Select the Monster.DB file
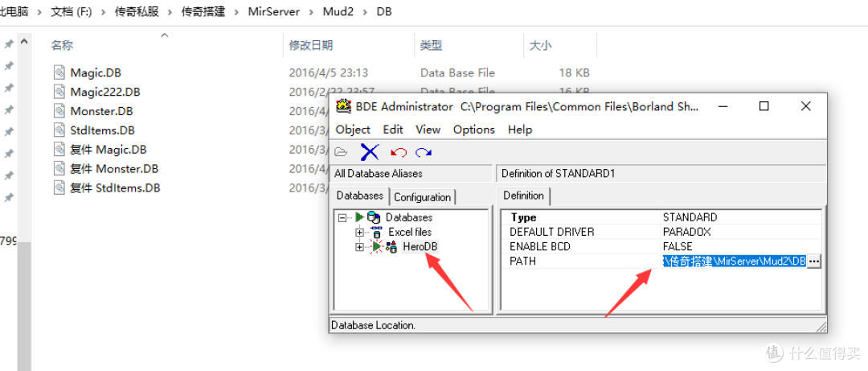The height and width of the screenshot is (371, 868). pos(101,111)
